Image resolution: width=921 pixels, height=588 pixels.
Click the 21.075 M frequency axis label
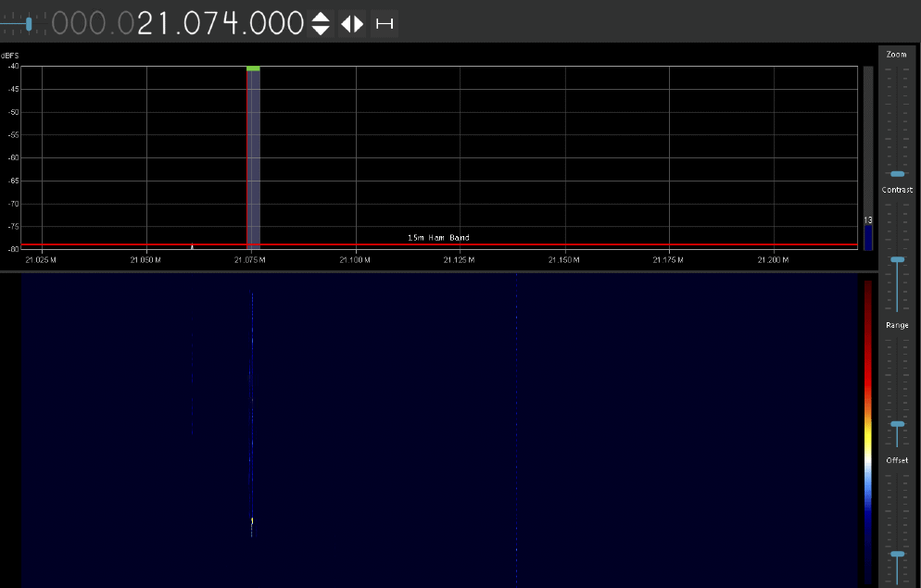[250, 260]
